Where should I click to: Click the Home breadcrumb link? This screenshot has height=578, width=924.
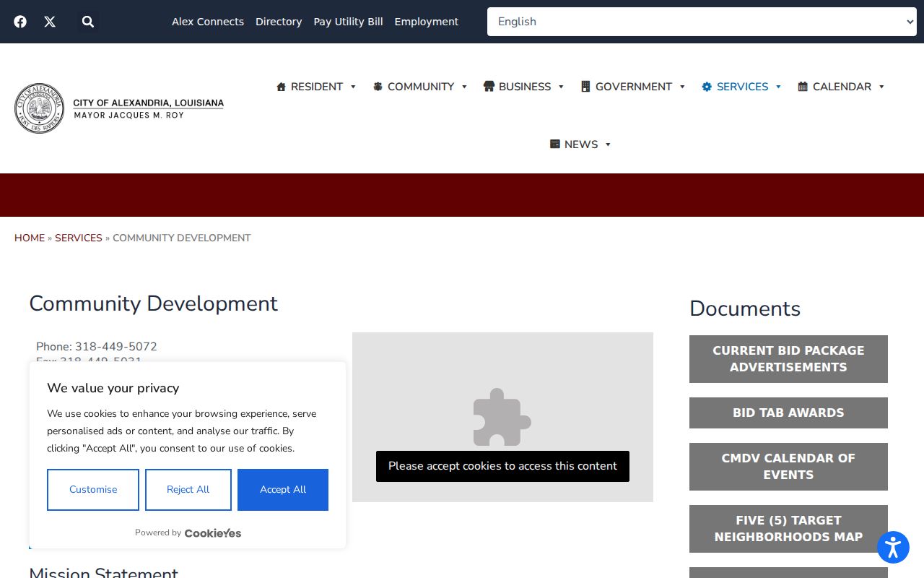pos(30,238)
